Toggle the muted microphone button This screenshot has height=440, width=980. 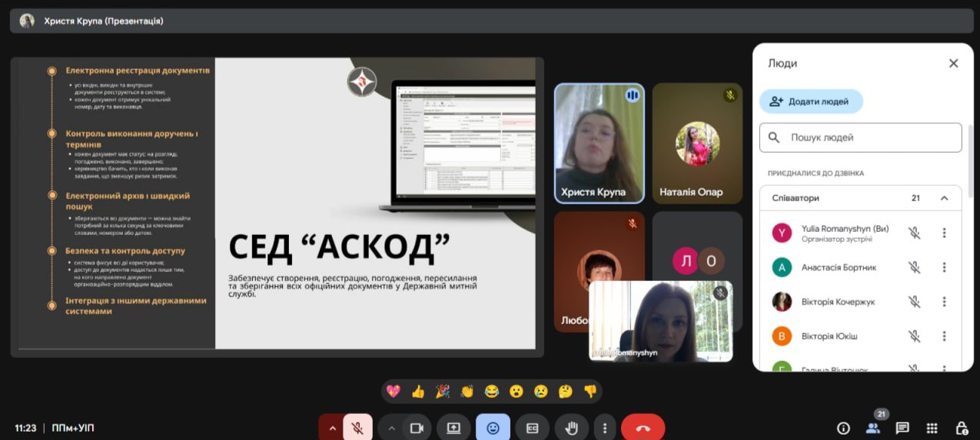pos(357,428)
